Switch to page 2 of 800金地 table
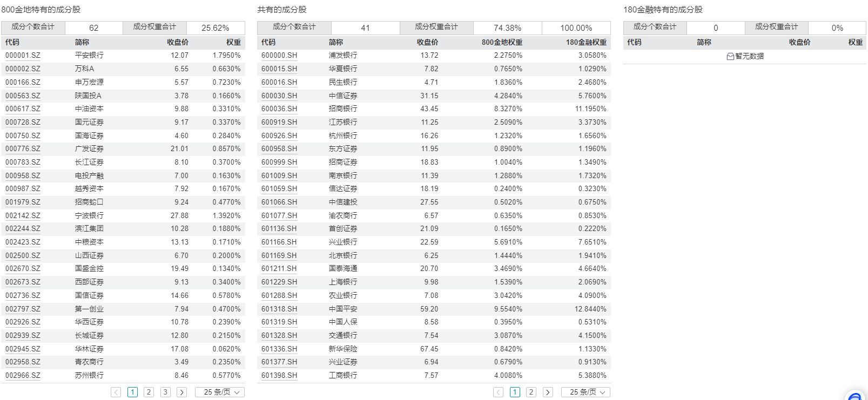Viewport: 868px width, 400px height. (149, 392)
